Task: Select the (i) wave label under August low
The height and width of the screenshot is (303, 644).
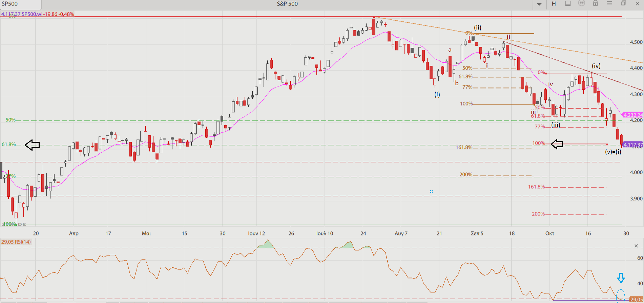Action: (x=437, y=94)
